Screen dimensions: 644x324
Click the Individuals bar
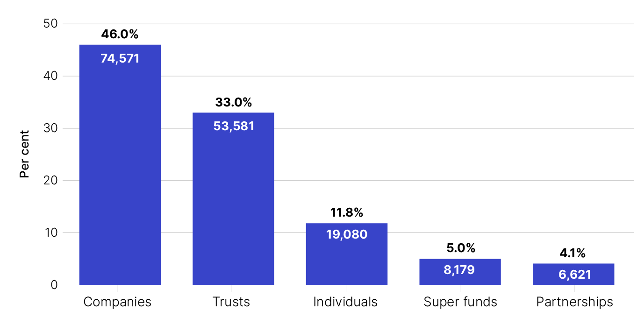coord(346,261)
